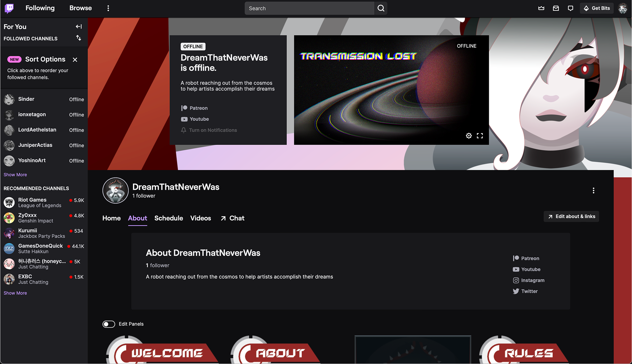Click the Kurumii channel avatar
The width and height of the screenshot is (632, 364).
click(9, 233)
